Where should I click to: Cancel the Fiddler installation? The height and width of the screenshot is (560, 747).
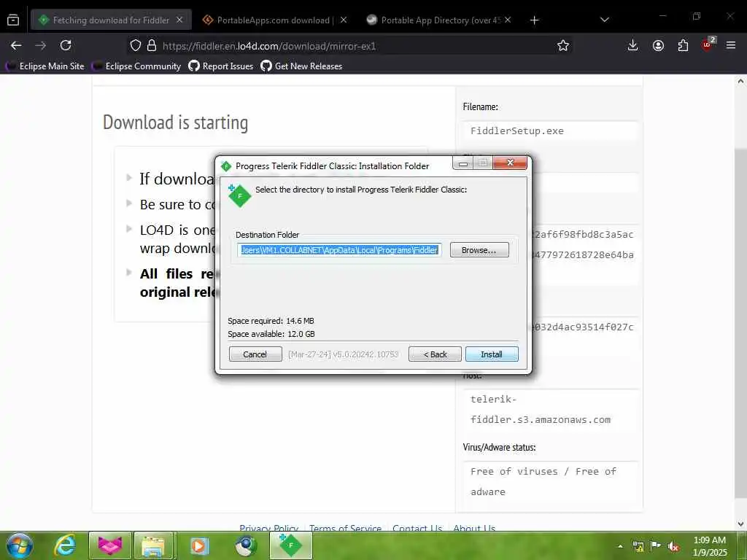pos(255,354)
